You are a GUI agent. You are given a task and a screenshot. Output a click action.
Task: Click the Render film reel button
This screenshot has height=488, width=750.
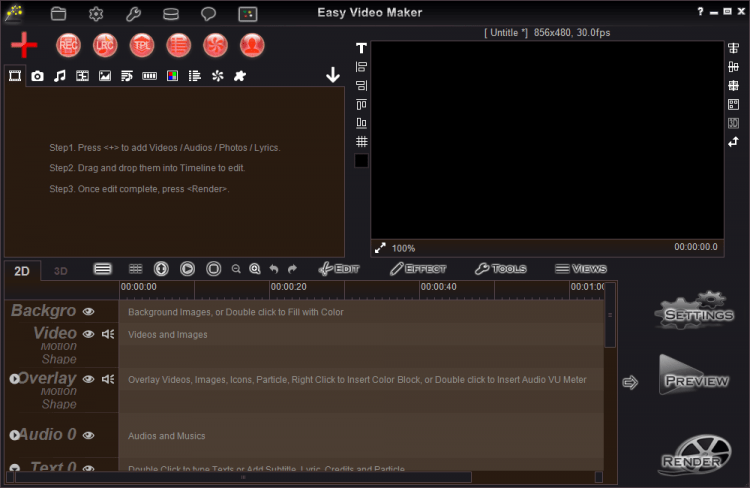pos(695,455)
